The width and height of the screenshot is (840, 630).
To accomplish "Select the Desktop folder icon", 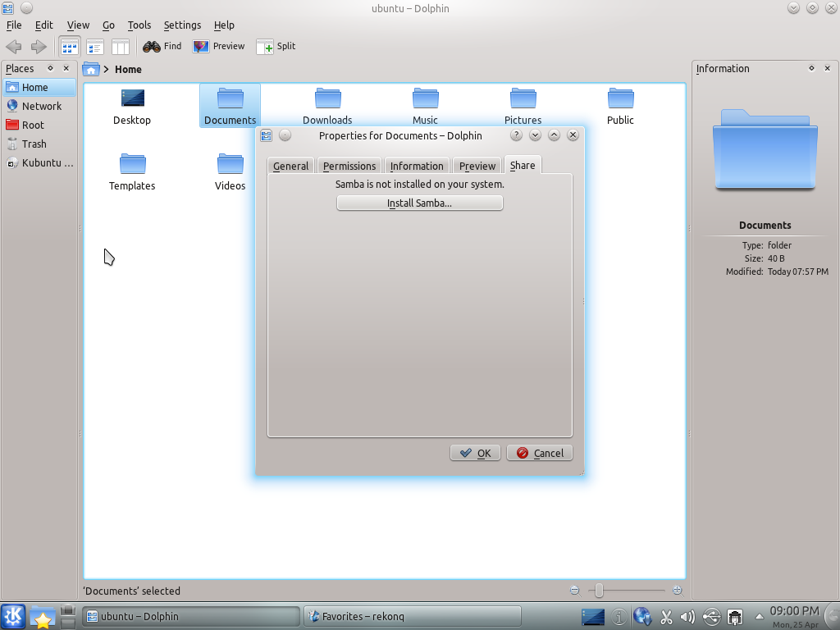I will (x=132, y=98).
